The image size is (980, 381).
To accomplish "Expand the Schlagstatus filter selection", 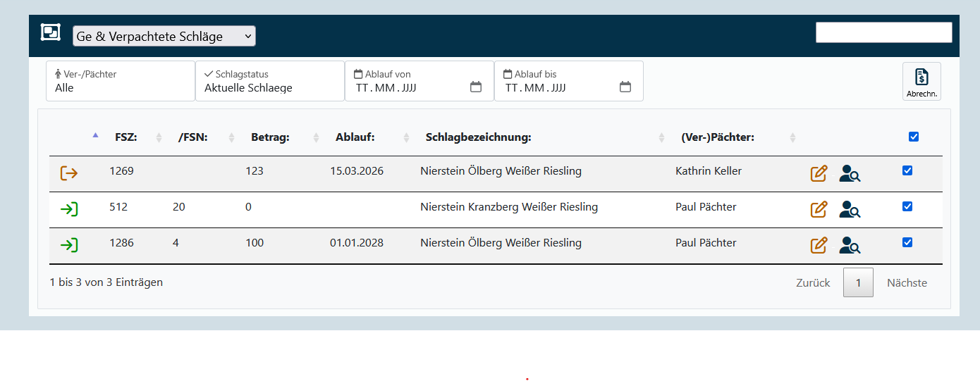I will tap(270, 81).
